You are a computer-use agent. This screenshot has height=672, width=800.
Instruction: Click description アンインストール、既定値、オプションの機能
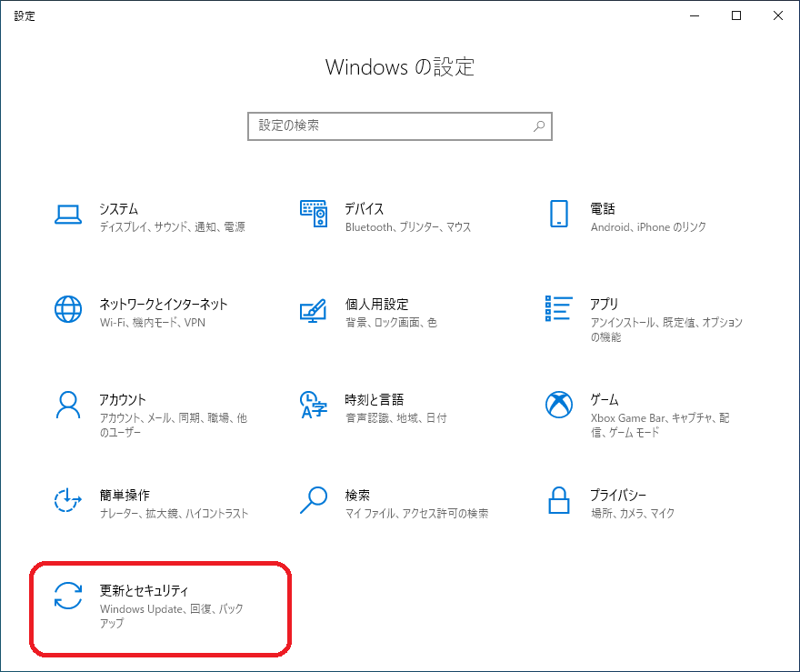click(666, 329)
